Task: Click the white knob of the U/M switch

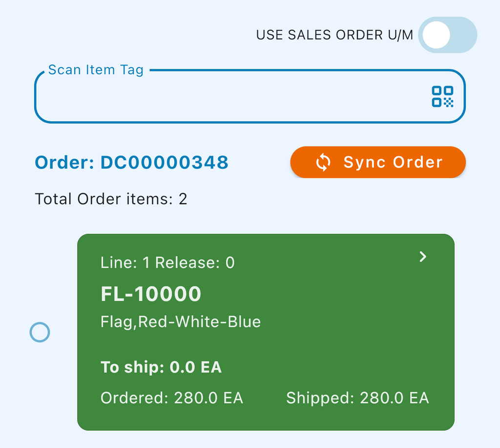Action: point(436,35)
